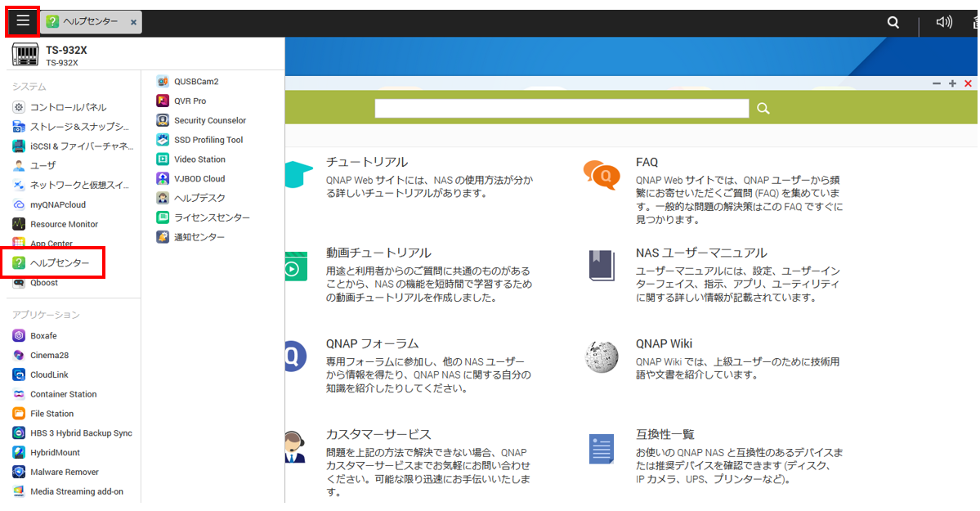Click the Help Center search magnifier button

coord(763,108)
